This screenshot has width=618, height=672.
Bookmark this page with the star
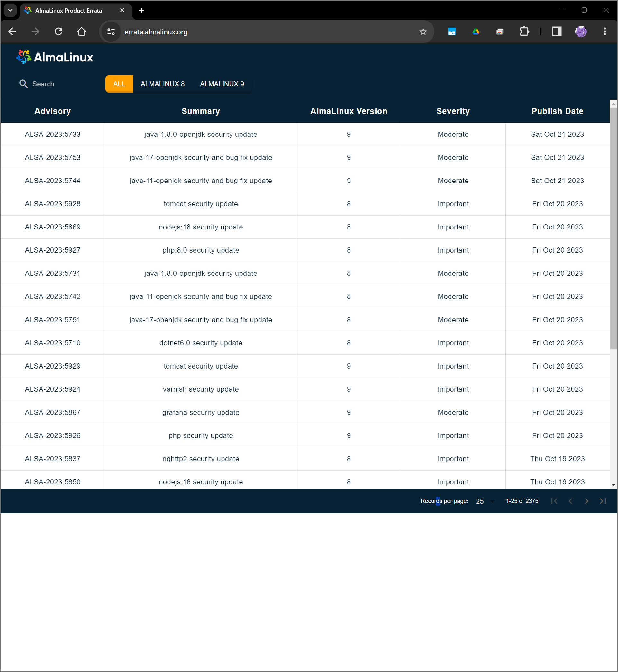[x=423, y=32]
